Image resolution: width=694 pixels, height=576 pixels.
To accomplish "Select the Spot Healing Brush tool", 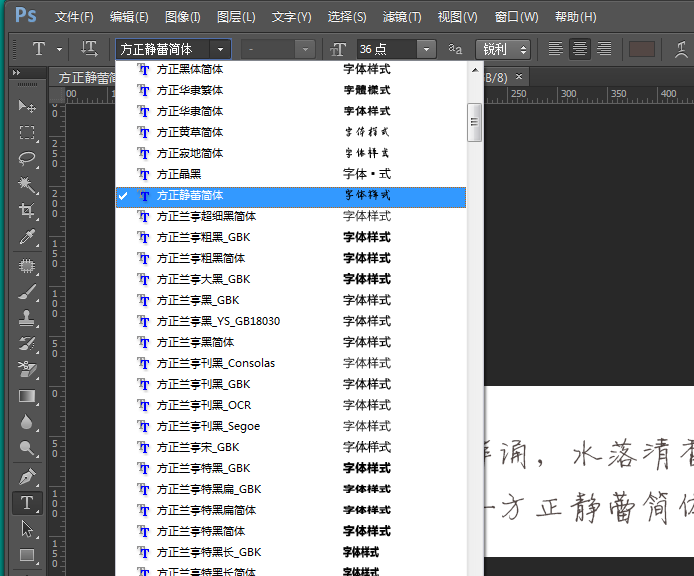I will 27,265.
